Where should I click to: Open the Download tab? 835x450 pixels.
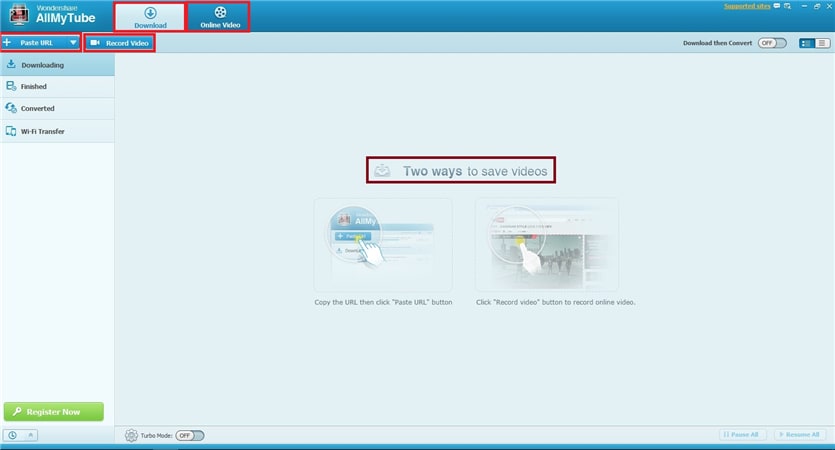[x=150, y=17]
